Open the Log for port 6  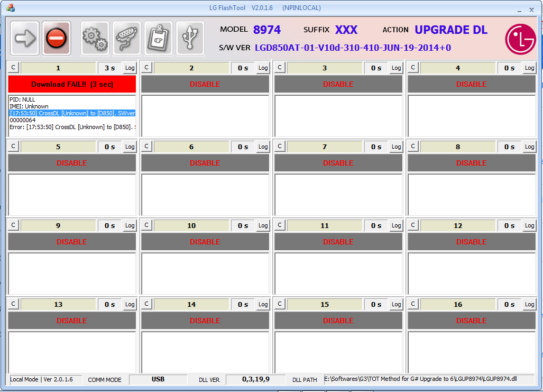tap(263, 147)
